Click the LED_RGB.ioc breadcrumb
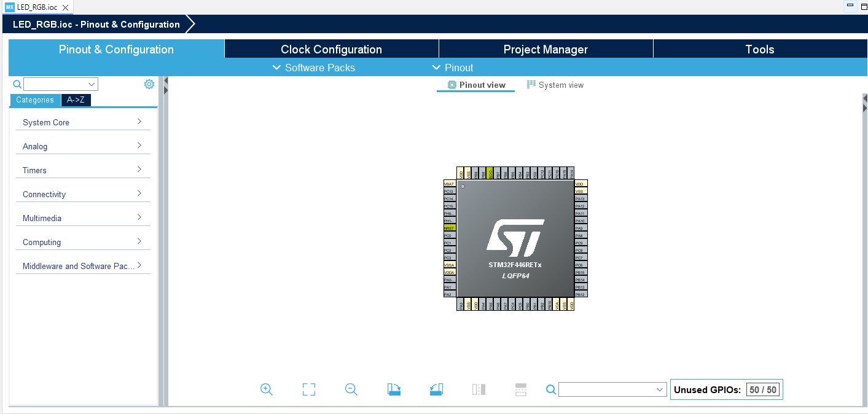The image size is (868, 414). (96, 25)
